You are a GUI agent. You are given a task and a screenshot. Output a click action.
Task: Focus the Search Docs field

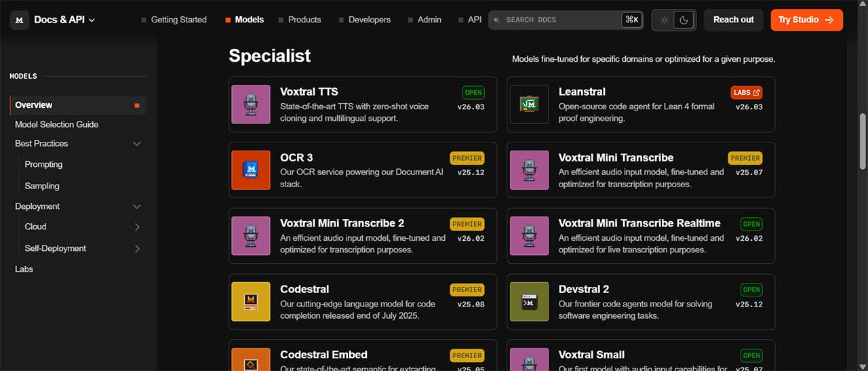pos(566,20)
